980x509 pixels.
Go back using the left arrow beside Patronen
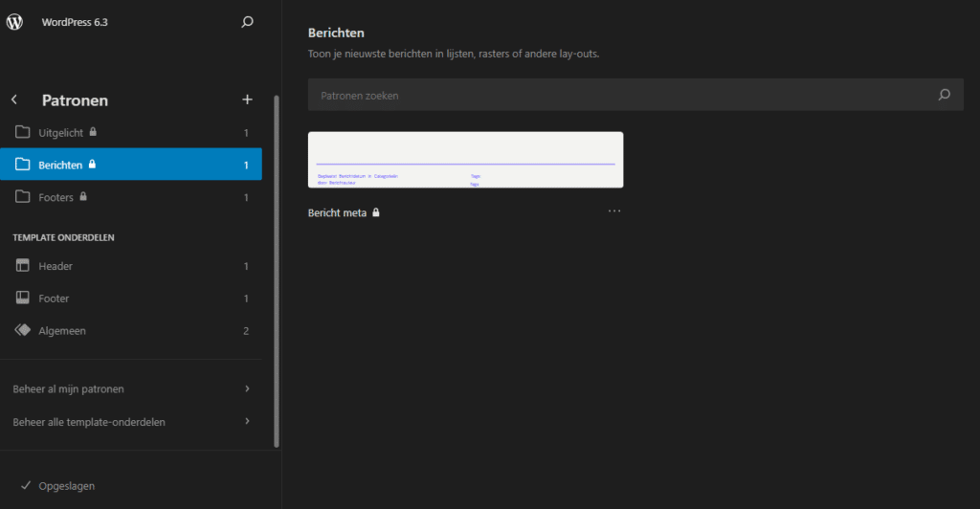pyautogui.click(x=14, y=100)
